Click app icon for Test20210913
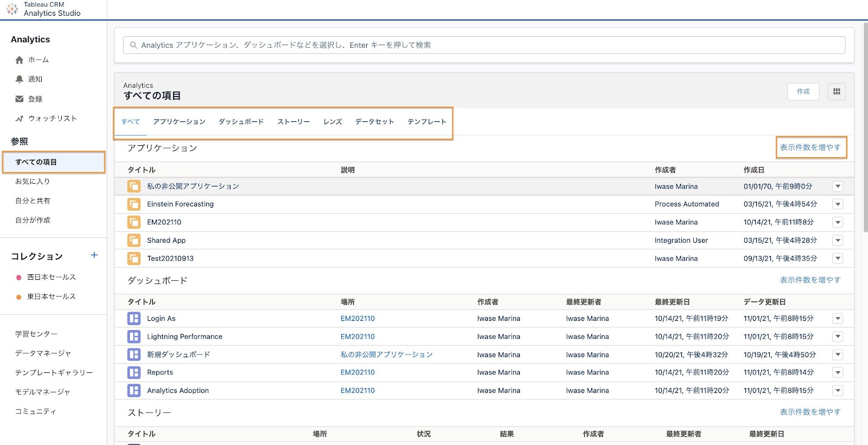Viewport: 868px width, 445px height. pyautogui.click(x=134, y=259)
